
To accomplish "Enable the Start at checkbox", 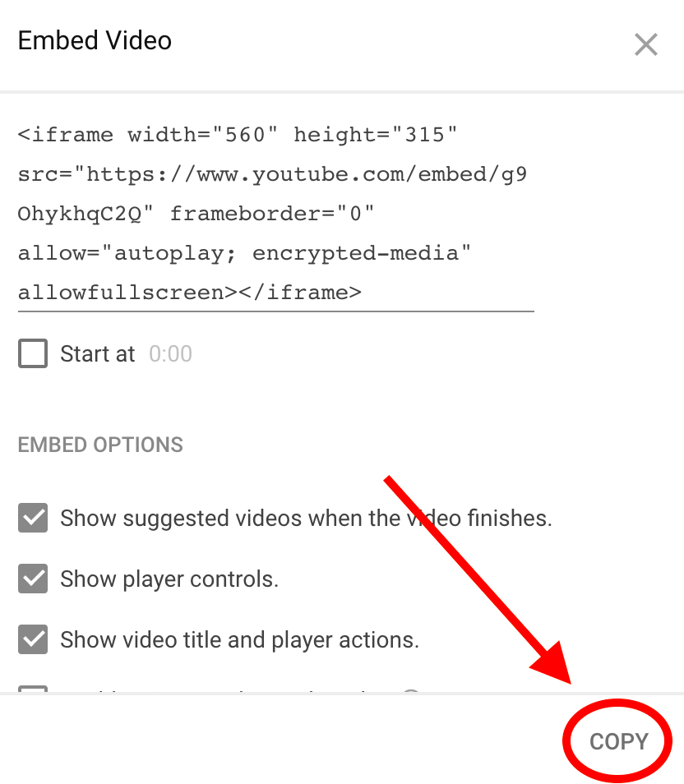I will pos(33,353).
